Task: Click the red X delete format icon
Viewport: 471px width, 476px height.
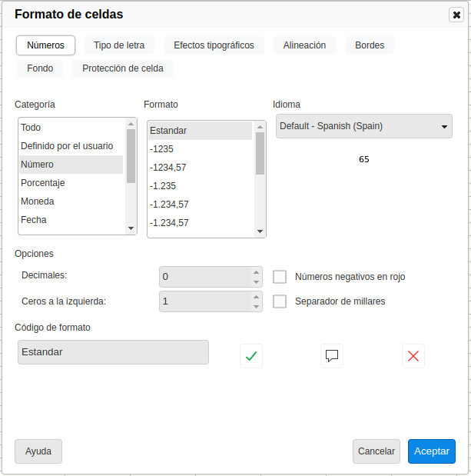Action: click(413, 356)
